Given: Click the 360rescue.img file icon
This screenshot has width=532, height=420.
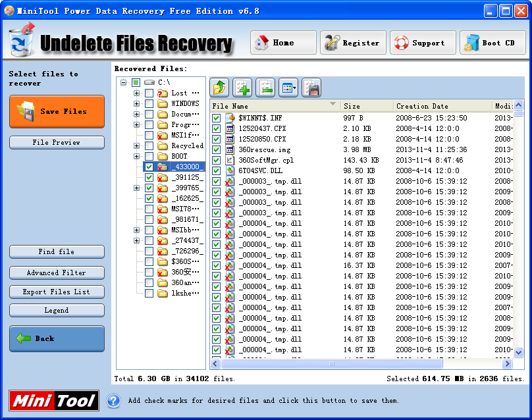Looking at the screenshot, I should [230, 149].
